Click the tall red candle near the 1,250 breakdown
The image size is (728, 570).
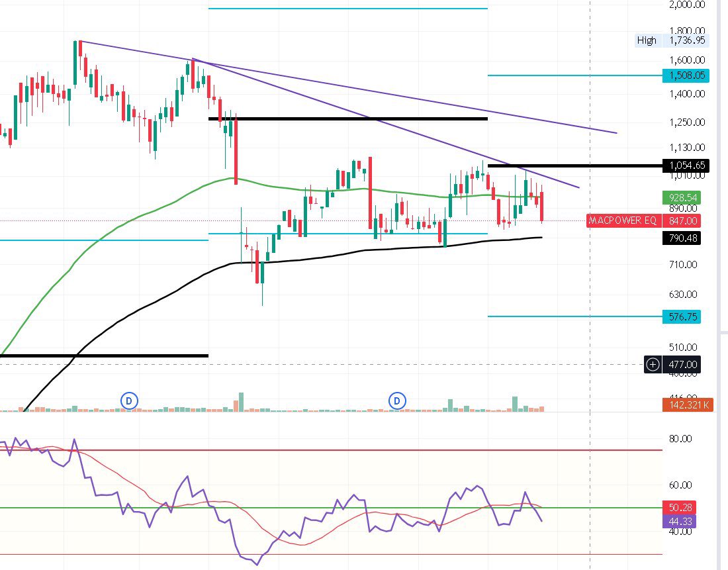point(236,152)
